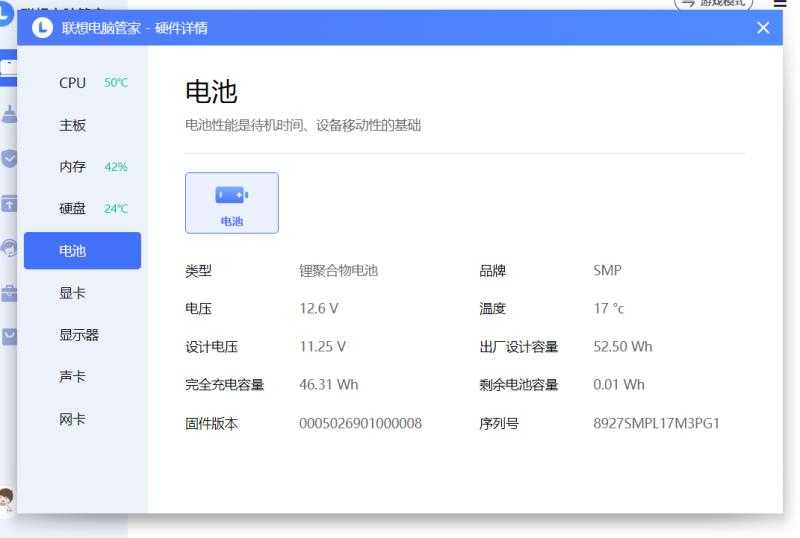The width and height of the screenshot is (800, 538).
Task: Open the 硬盘 hard disk section
Action: (82, 208)
